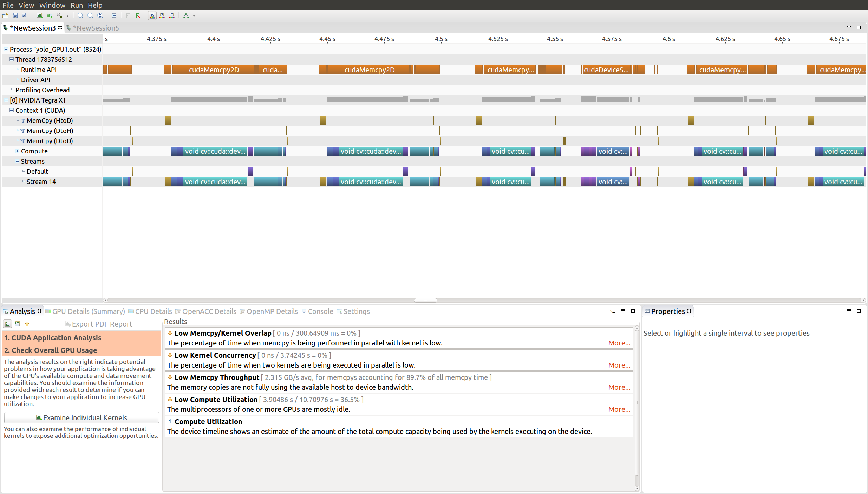Click the Save session floppy icon
This screenshot has height=494, width=868.
coord(15,15)
